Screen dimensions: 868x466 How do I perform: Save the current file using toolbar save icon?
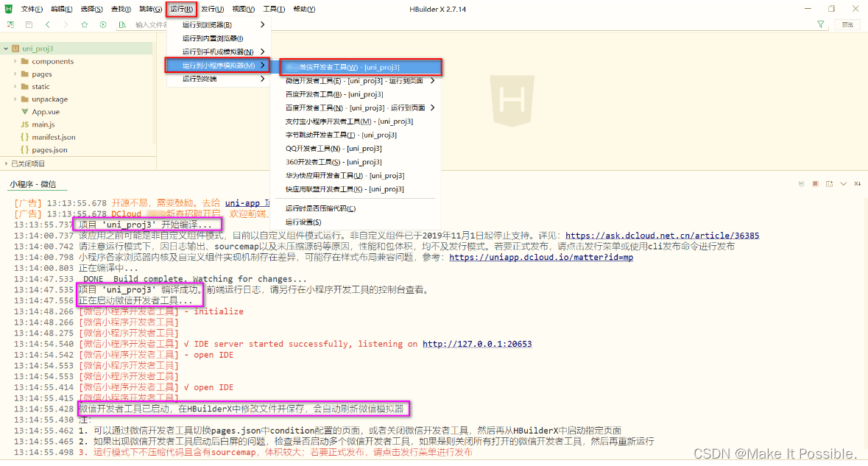tap(28, 24)
